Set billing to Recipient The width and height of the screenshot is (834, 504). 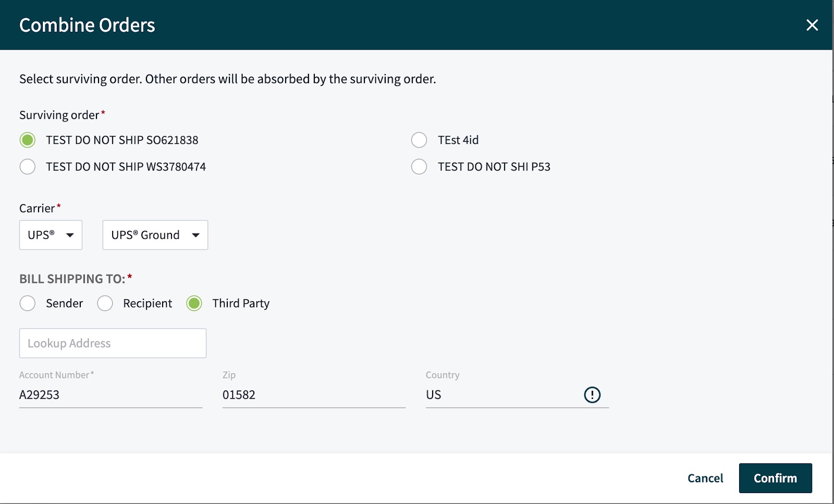coord(105,303)
